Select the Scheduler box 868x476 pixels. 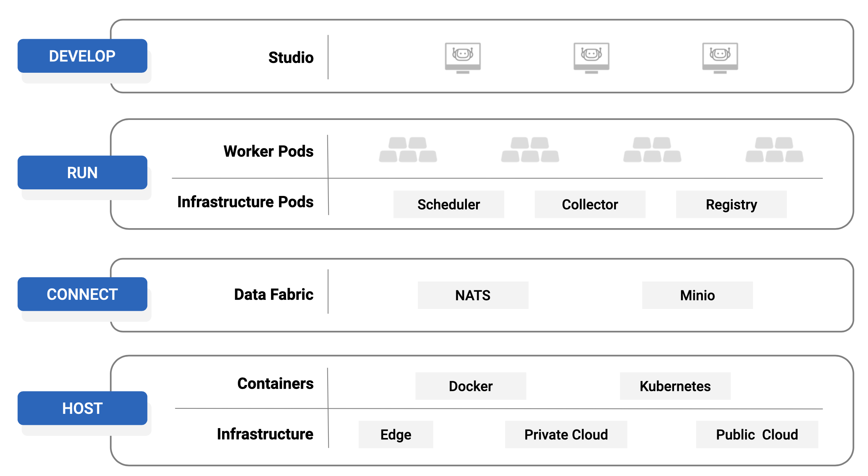pyautogui.click(x=449, y=204)
